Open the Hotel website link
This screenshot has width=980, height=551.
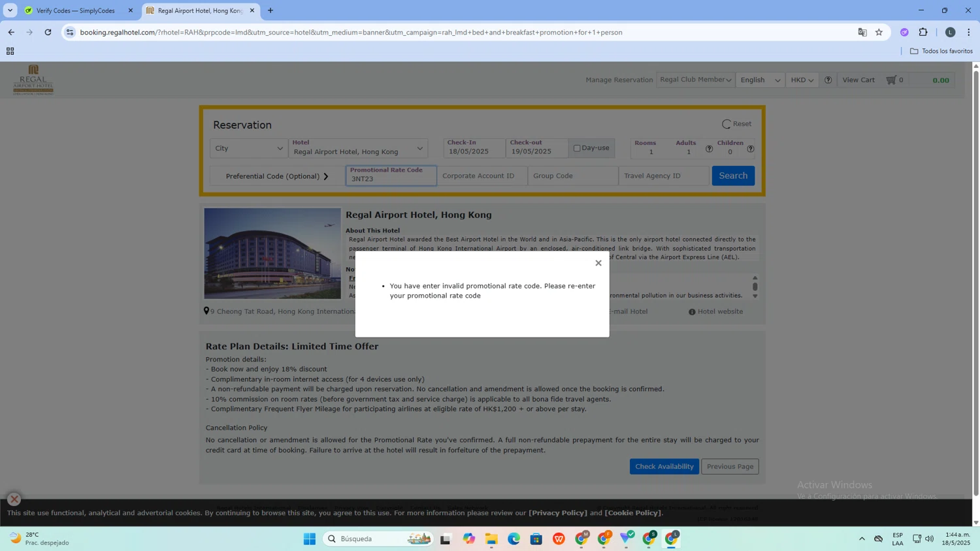(x=720, y=311)
